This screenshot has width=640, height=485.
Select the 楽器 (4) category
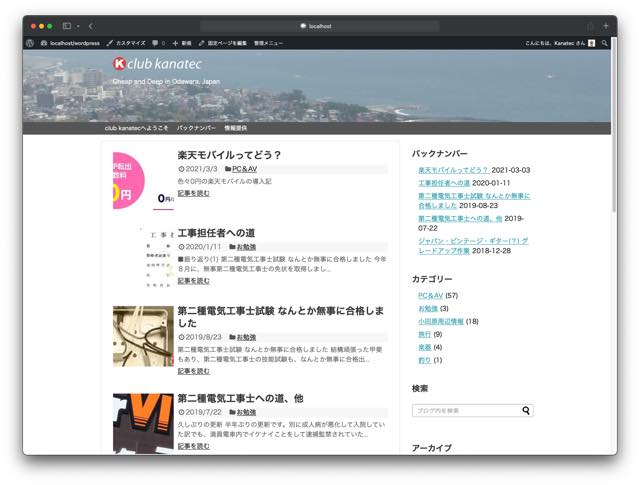[x=424, y=347]
